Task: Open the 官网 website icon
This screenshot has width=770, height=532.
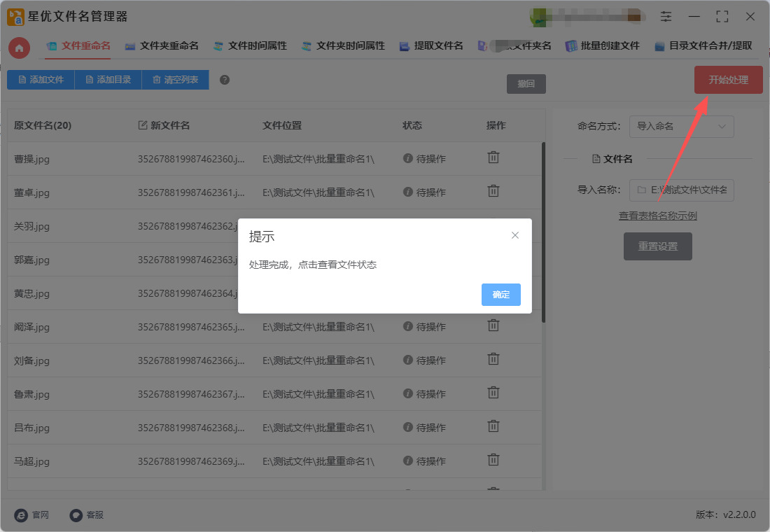Action: [22, 514]
